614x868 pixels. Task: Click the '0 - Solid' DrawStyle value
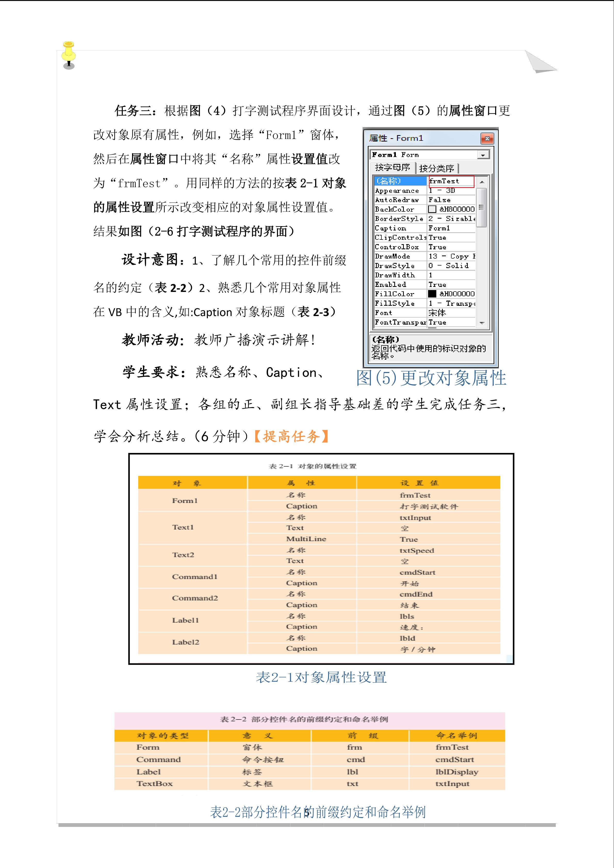click(448, 266)
